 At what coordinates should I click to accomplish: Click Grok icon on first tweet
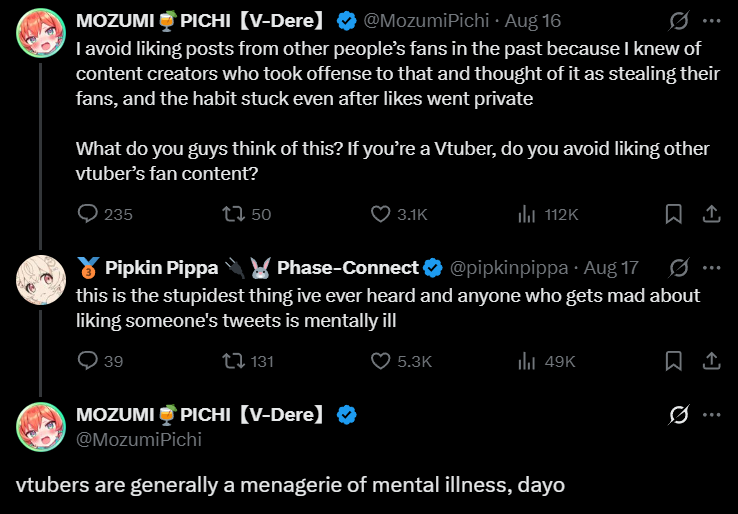click(x=679, y=21)
